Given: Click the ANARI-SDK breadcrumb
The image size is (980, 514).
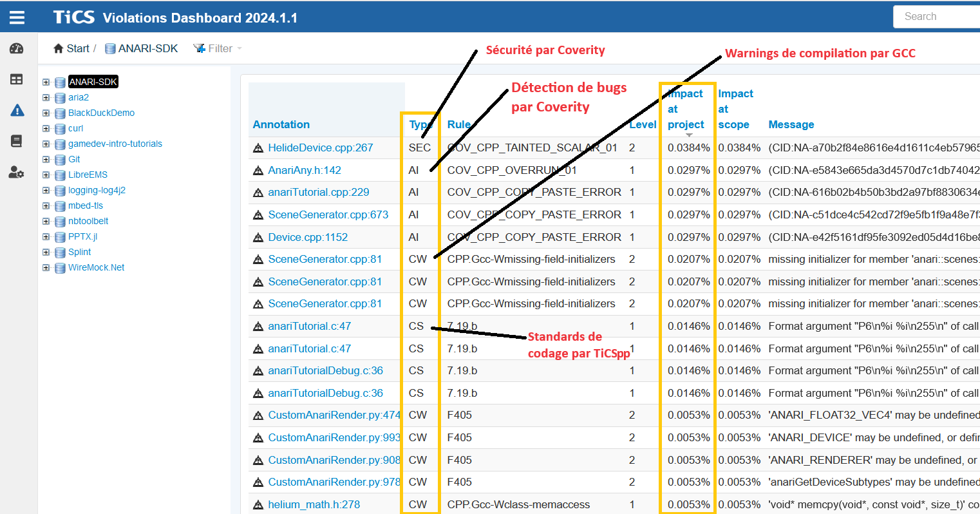Looking at the screenshot, I should tap(141, 48).
